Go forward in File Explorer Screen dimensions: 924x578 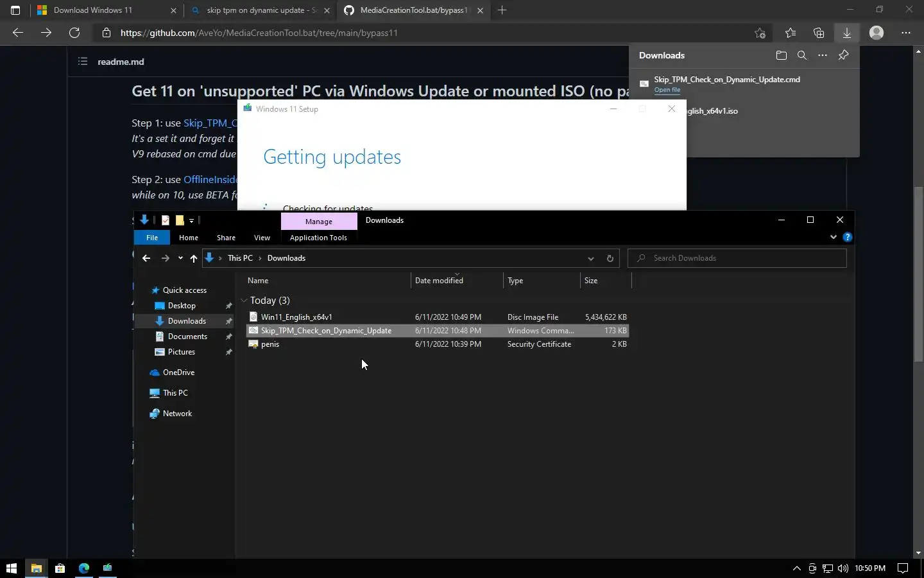click(166, 258)
